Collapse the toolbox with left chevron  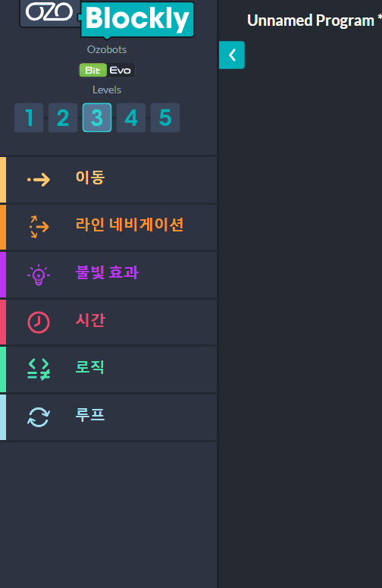pos(232,55)
